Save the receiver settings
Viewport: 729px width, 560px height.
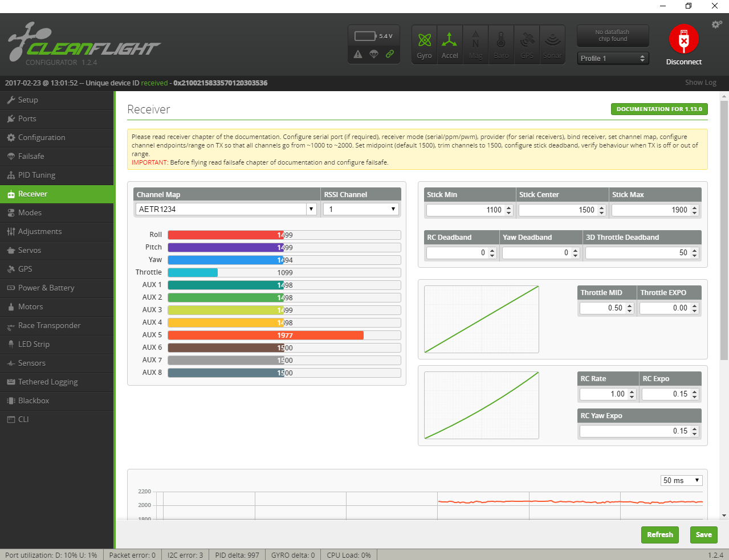(704, 535)
